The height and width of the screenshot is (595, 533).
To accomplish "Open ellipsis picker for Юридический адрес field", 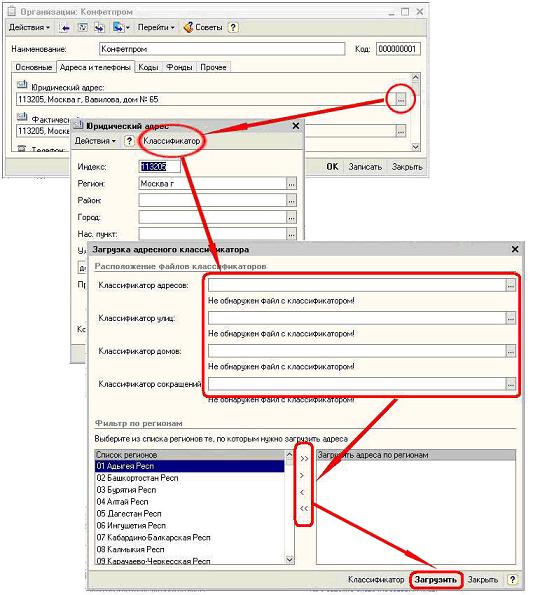I will point(401,99).
